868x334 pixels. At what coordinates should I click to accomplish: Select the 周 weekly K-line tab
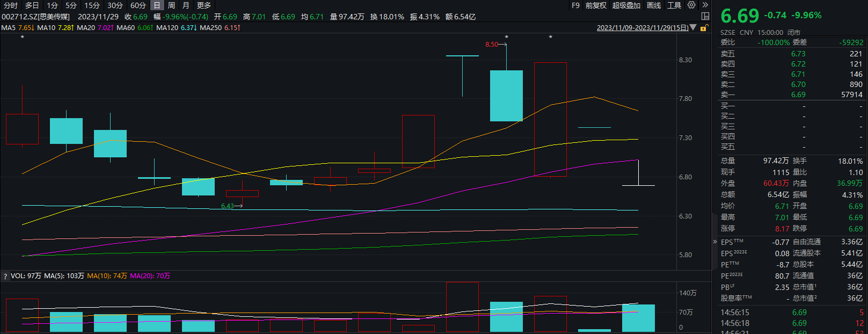coord(171,5)
